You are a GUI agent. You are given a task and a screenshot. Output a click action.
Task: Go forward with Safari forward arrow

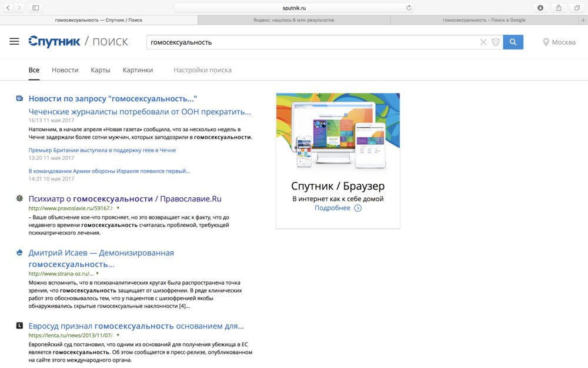[19, 8]
